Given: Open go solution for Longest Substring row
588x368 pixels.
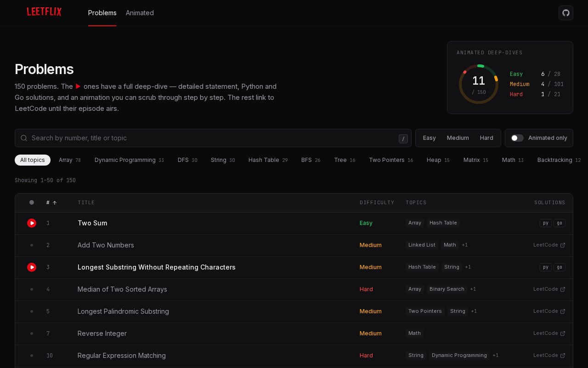Looking at the screenshot, I should [560, 267].
